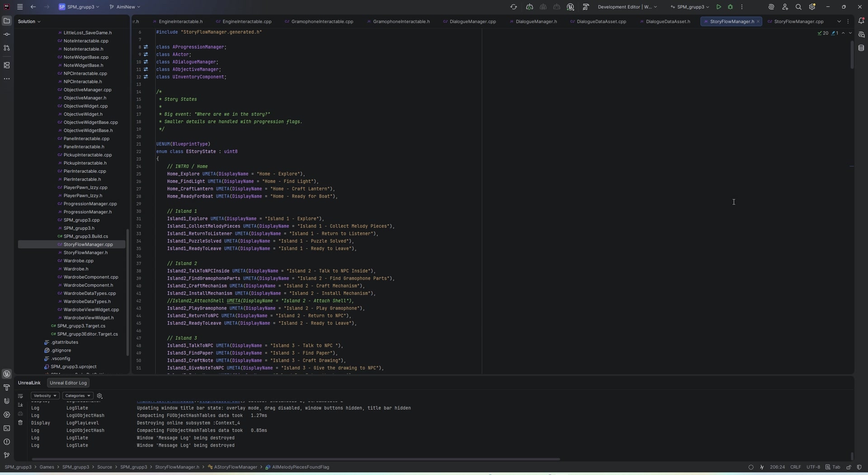
Task: Open the Notifications bell
Action: click(x=861, y=21)
